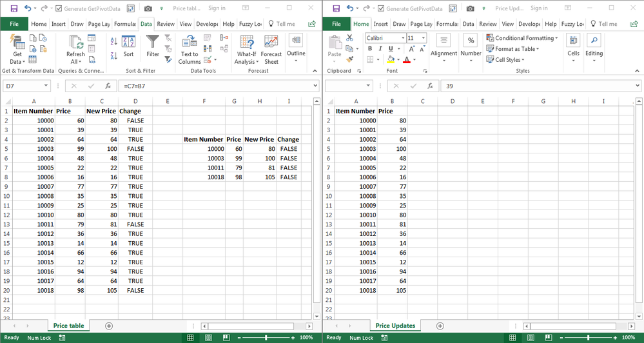
Task: Open the Get Data dropdown
Action: pos(17,58)
